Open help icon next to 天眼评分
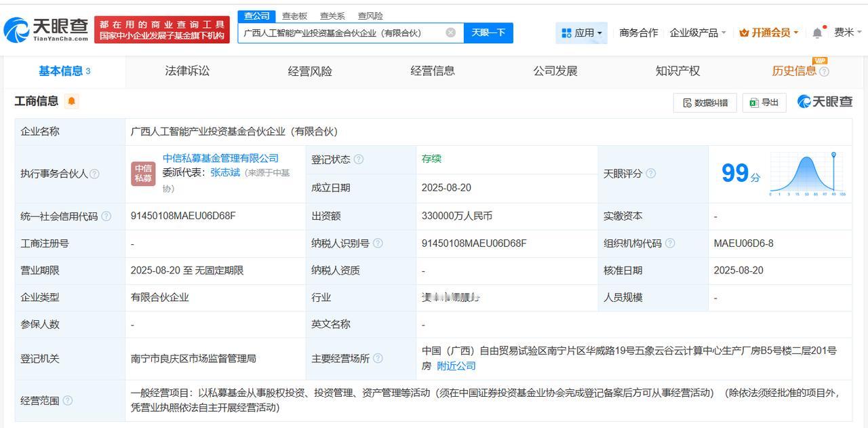 650,174
